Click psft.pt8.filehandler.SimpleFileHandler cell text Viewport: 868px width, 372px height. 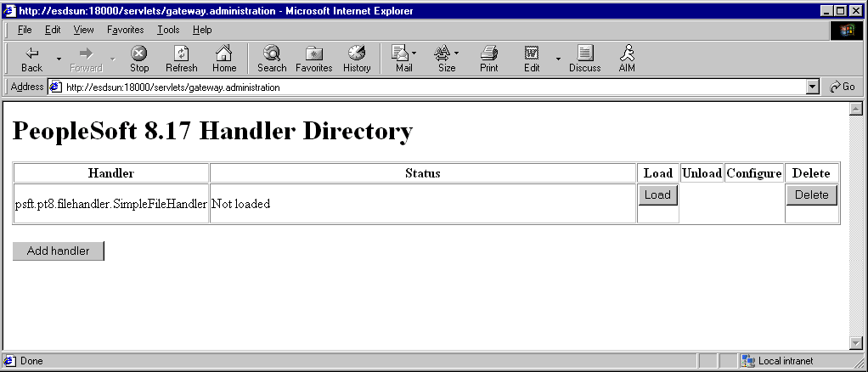coord(110,204)
